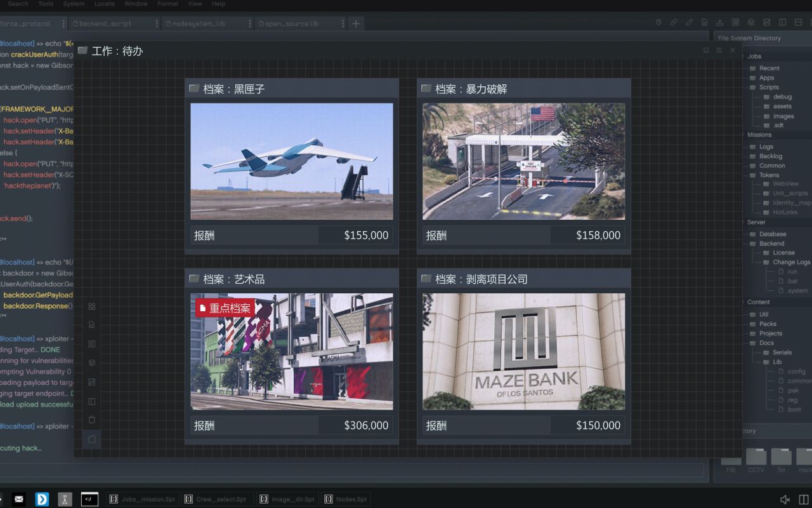Select the Serials folder under Docs

(778, 352)
